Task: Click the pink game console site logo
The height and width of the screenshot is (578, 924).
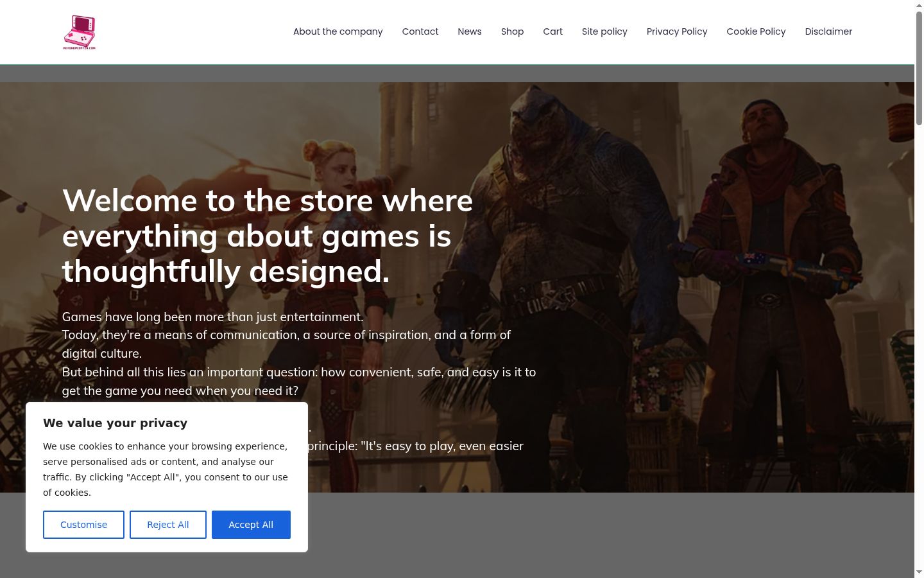Action: click(x=80, y=32)
